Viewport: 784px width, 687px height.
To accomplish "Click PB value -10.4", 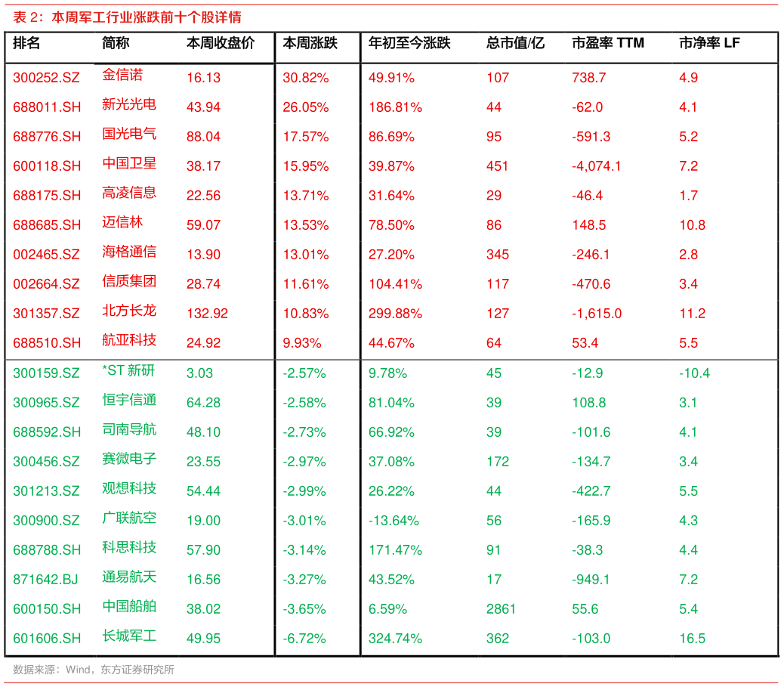I will click(694, 374).
